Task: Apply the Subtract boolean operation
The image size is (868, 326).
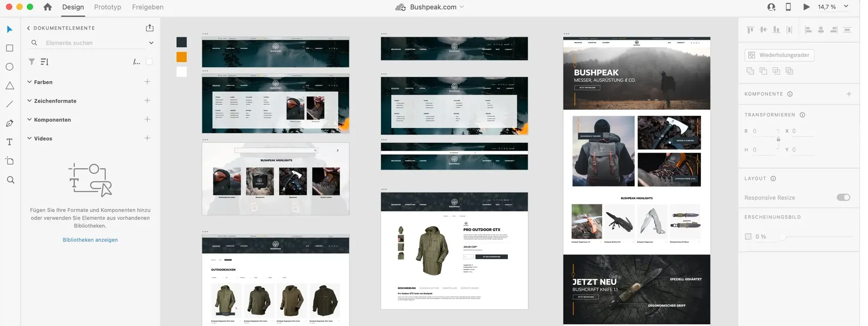Action: coord(763,71)
